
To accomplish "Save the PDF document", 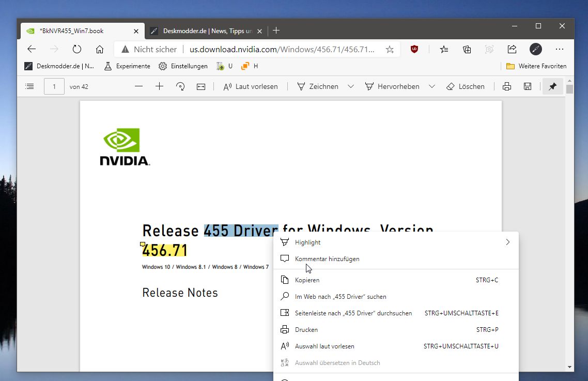I will pos(527,86).
